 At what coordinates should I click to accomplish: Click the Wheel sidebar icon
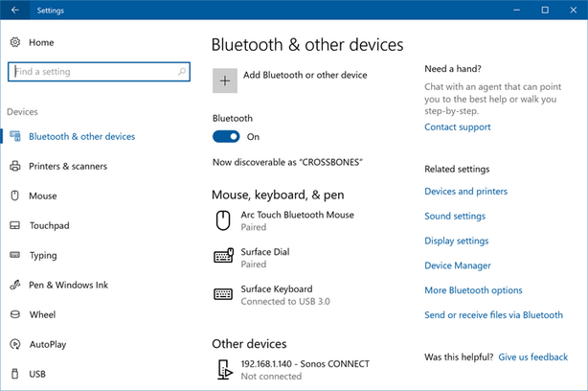tap(15, 314)
